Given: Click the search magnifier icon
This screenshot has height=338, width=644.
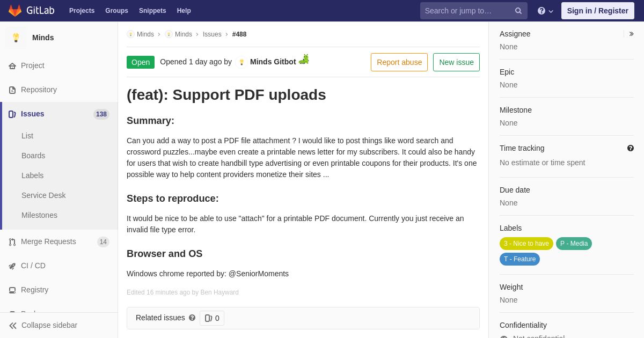Looking at the screenshot, I should pos(518,11).
